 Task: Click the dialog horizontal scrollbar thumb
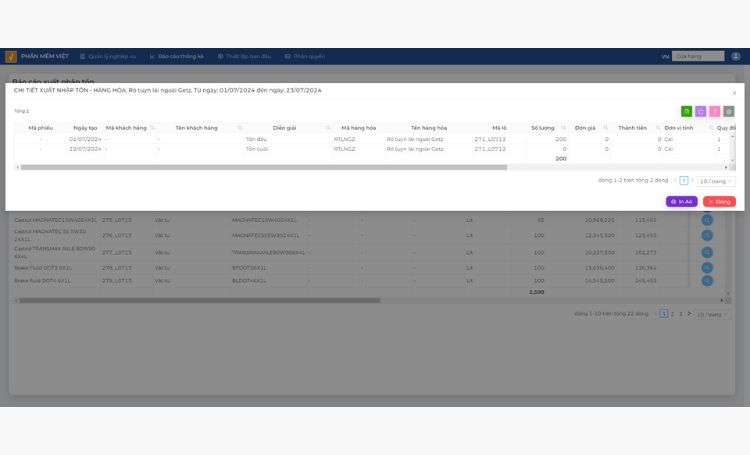(x=264, y=167)
